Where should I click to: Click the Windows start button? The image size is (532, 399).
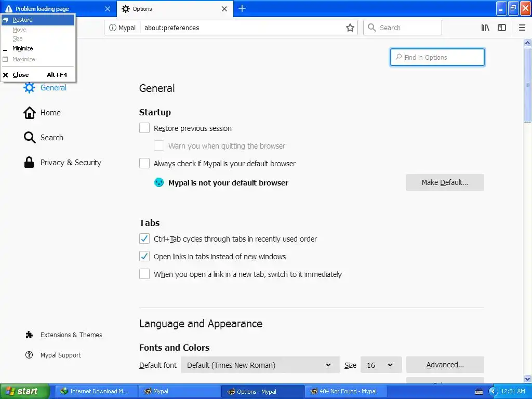point(25,392)
